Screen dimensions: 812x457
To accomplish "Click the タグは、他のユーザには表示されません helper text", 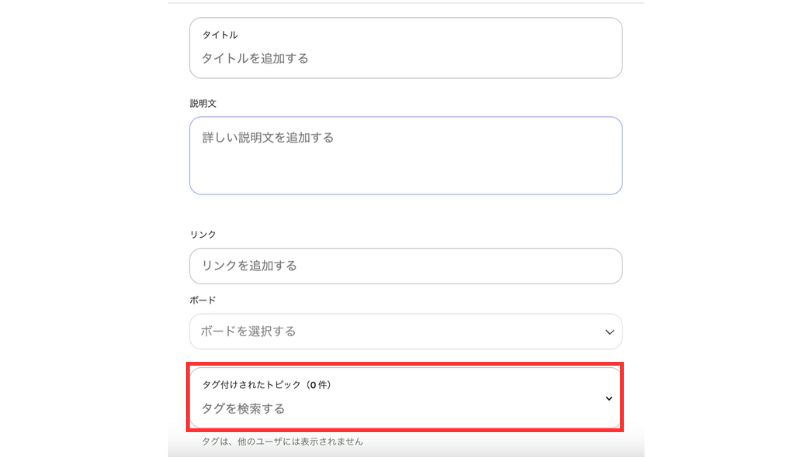I will (282, 441).
